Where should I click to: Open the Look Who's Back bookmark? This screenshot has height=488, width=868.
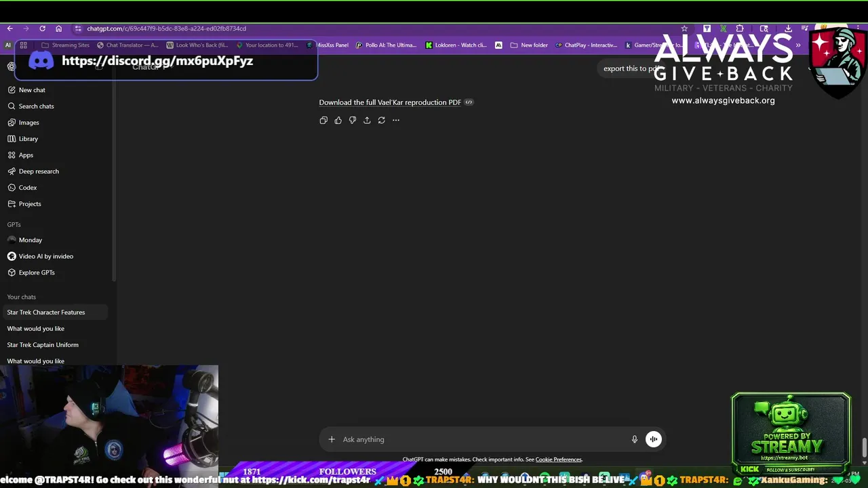[197, 45]
